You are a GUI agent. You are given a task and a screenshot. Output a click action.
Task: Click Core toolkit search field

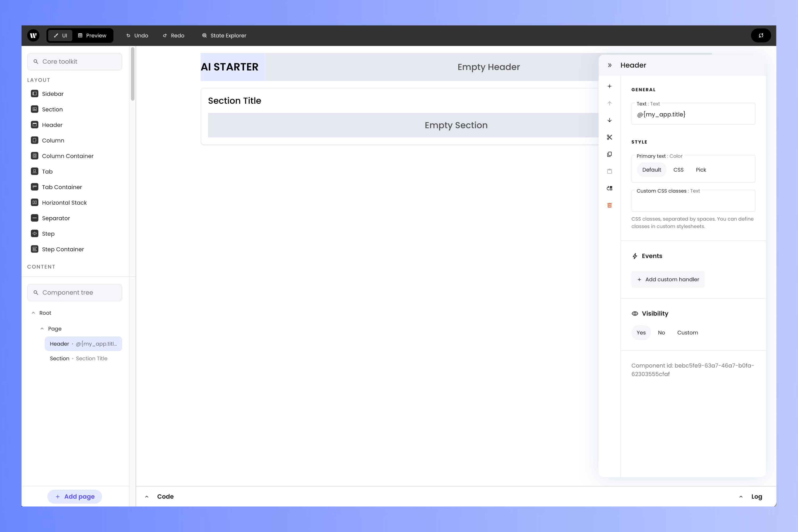[75, 61]
